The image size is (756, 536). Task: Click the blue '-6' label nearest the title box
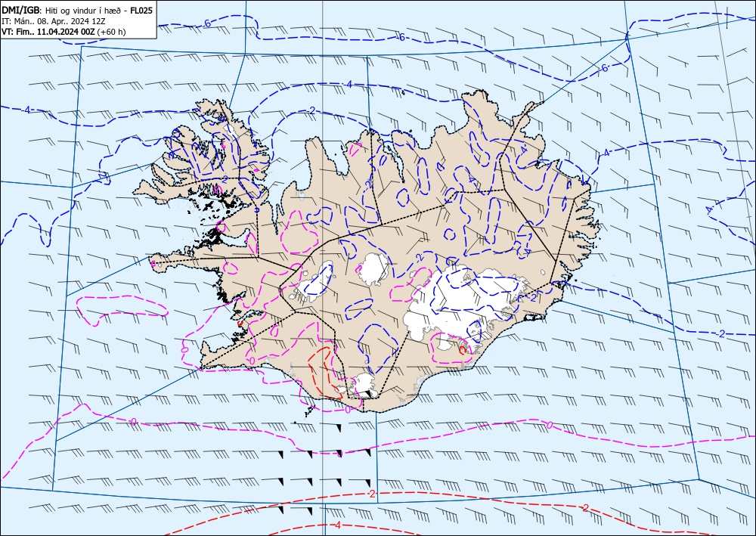207,23
